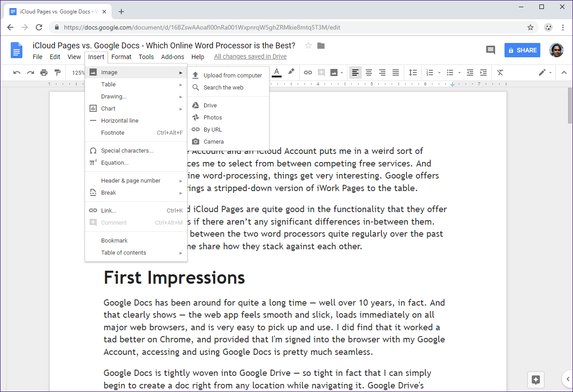
Task: Expand the Drawing submenu
Action: point(136,96)
